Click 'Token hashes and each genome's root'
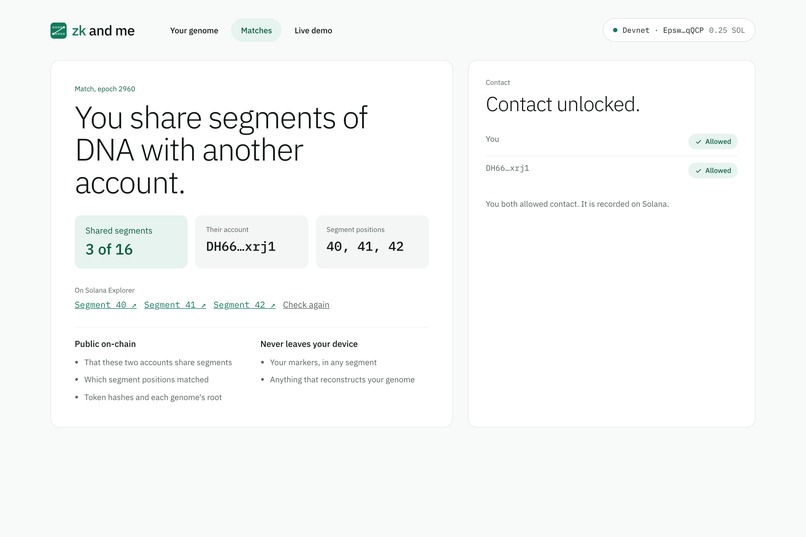The image size is (806, 537). point(153,397)
